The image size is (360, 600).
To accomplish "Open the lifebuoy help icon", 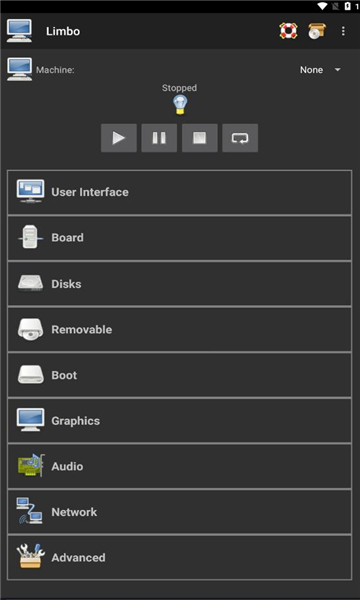I will [x=288, y=31].
